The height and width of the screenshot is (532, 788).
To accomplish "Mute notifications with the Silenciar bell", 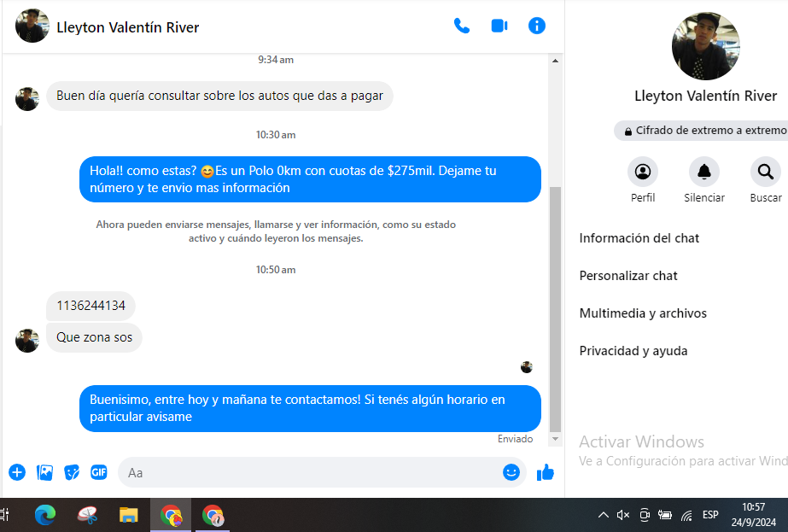I will 703,172.
